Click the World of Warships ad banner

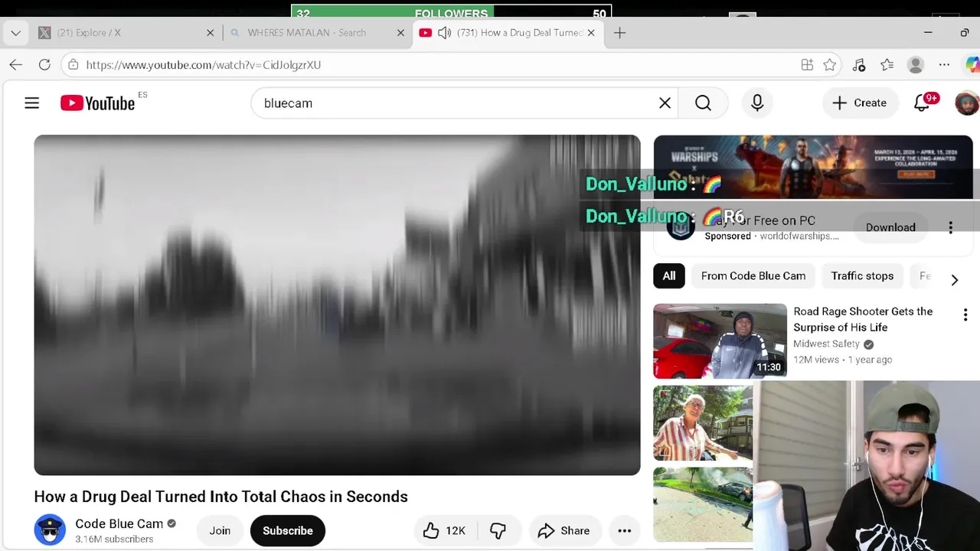pyautogui.click(x=813, y=167)
